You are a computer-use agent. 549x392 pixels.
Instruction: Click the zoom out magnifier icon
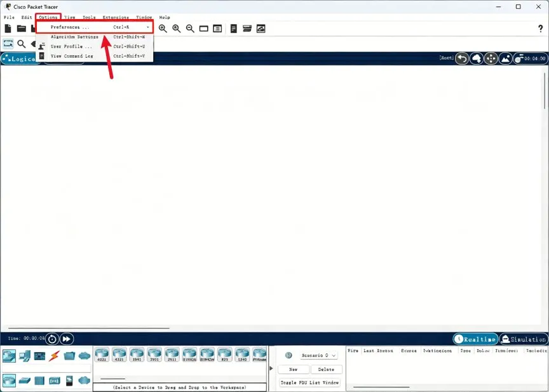[x=190, y=29]
